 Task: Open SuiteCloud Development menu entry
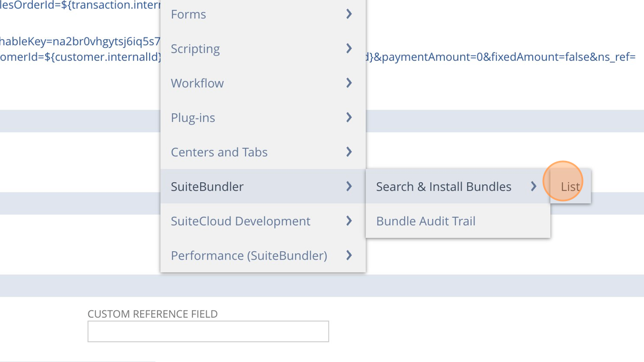click(263, 221)
